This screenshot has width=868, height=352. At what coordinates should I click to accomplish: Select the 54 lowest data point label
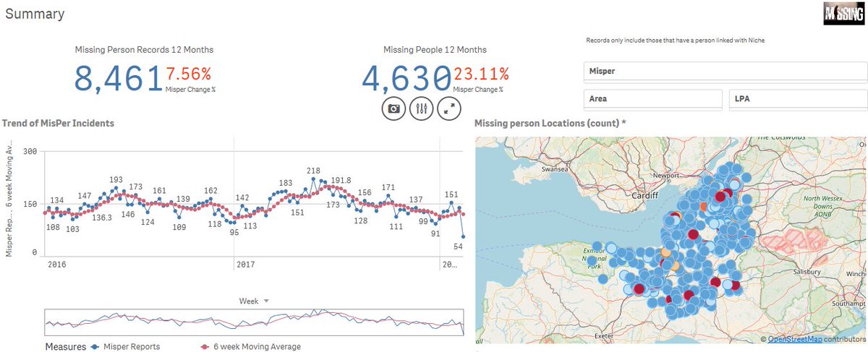[x=458, y=246]
